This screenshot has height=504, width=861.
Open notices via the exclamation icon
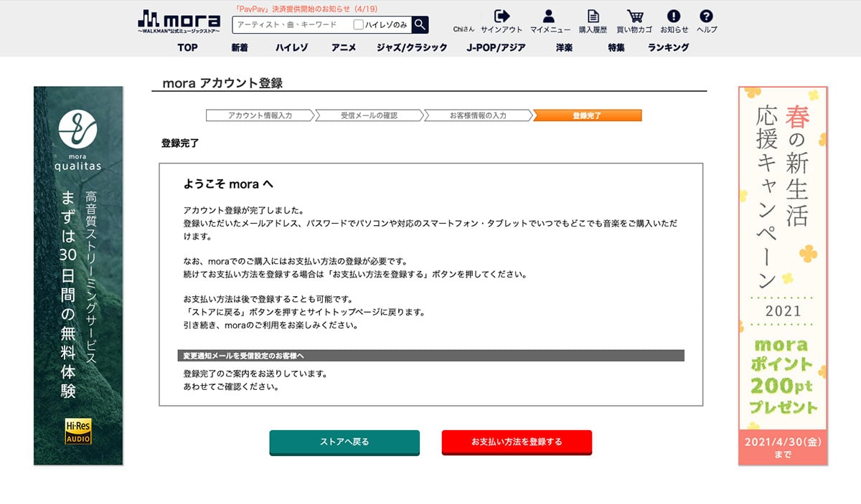673,16
